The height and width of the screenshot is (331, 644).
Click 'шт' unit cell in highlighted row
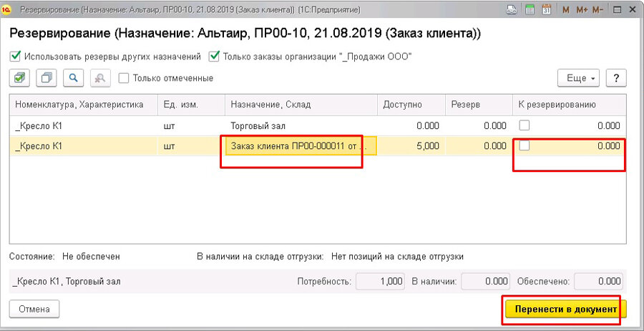click(x=191, y=146)
